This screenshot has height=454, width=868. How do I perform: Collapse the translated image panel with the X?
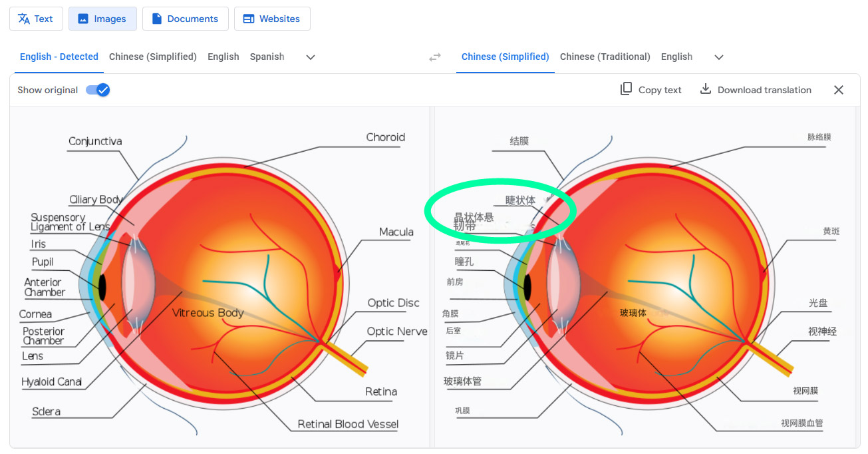pos(839,89)
